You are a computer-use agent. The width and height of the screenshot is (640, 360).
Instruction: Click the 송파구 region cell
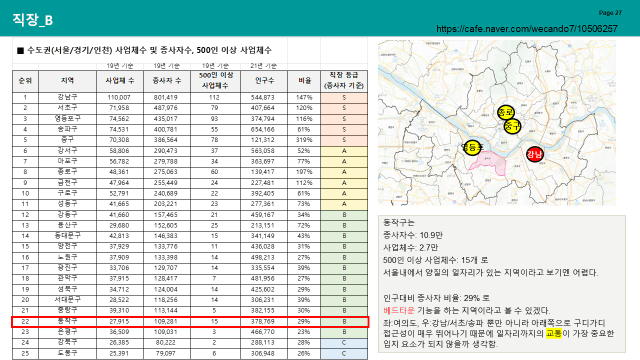[67, 129]
